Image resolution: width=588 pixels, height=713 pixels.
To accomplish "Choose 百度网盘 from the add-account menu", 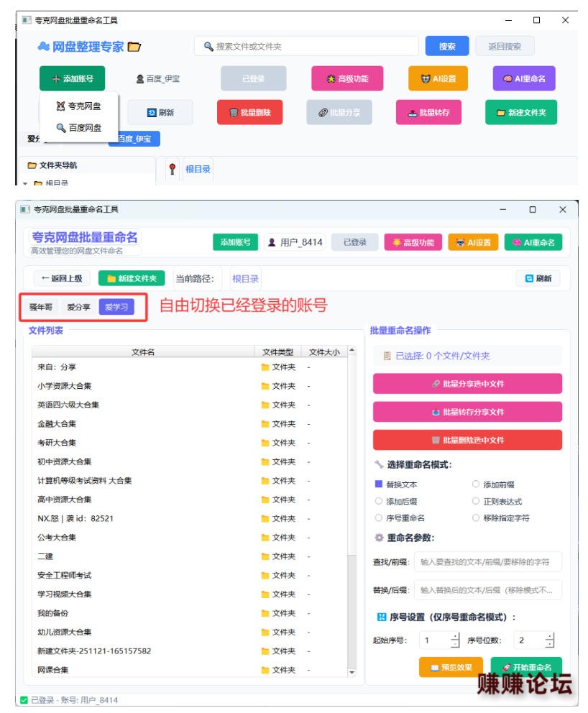I will [78, 128].
